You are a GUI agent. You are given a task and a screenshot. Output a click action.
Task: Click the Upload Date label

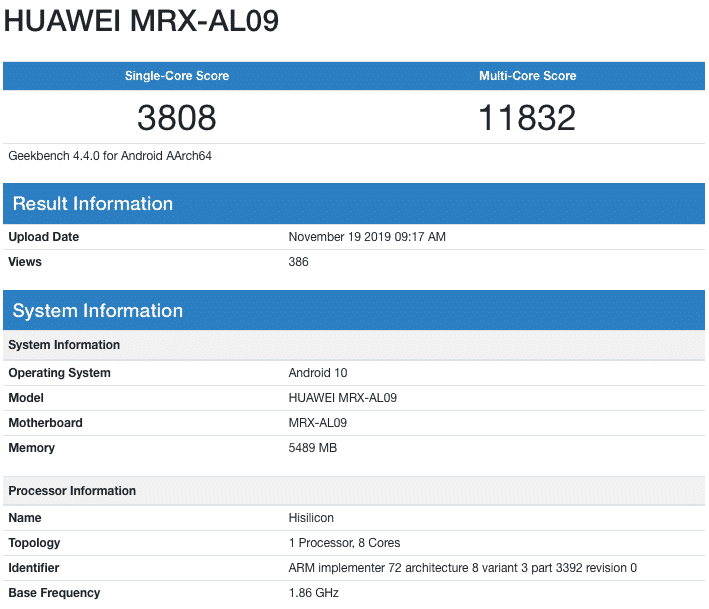tap(43, 237)
